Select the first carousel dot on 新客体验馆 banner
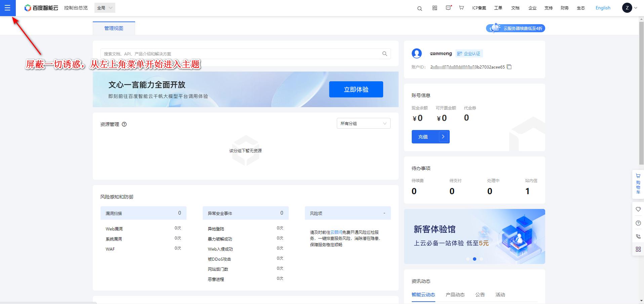 pyautogui.click(x=468, y=259)
